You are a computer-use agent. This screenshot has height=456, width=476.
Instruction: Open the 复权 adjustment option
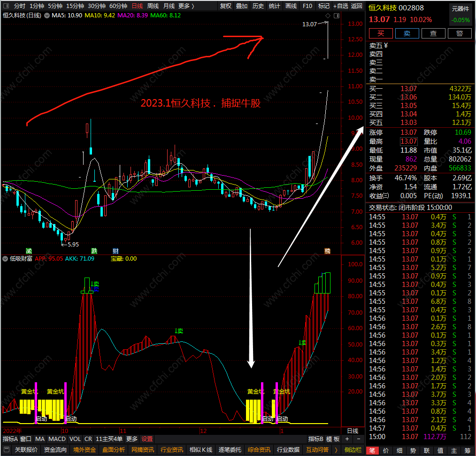click(x=225, y=6)
